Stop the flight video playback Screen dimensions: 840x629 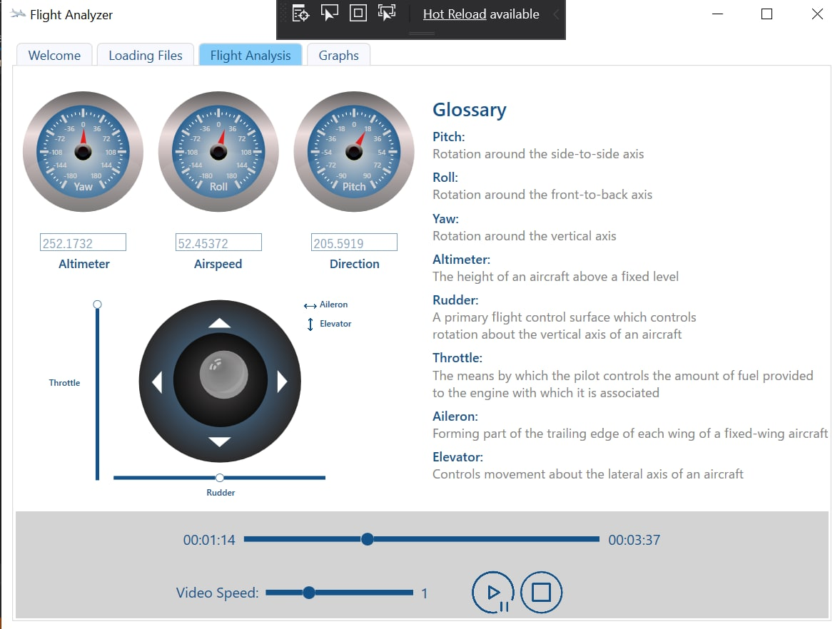point(541,593)
